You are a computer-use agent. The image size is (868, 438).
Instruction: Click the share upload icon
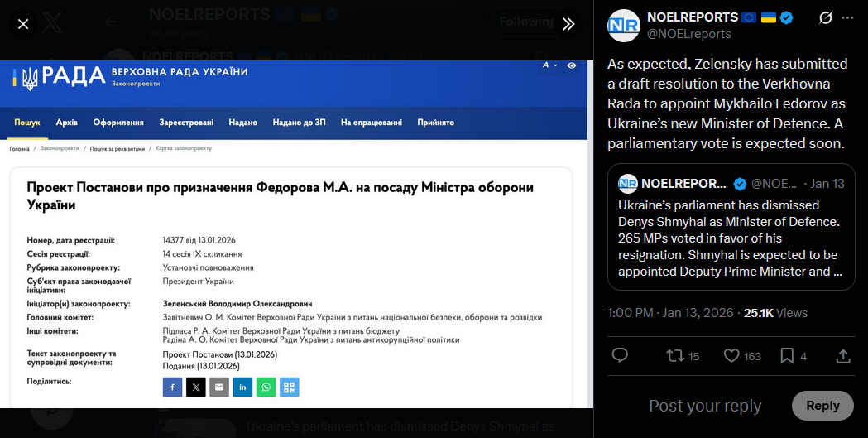(843, 355)
